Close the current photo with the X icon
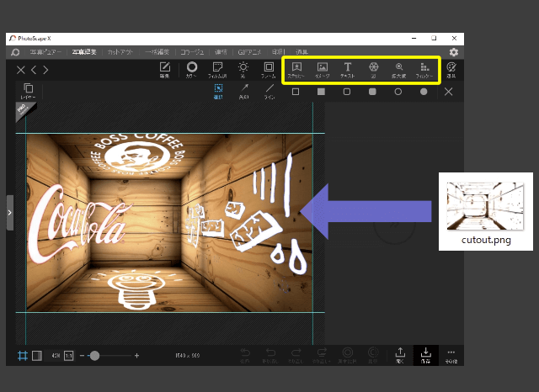The width and height of the screenshot is (539, 392). point(21,70)
